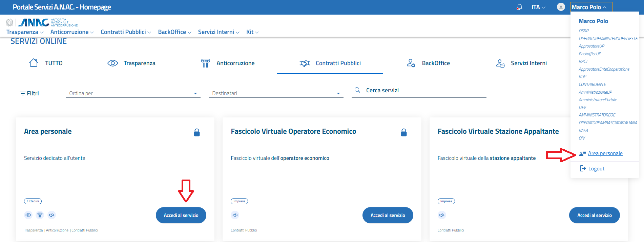Click the Area personale card title
The height and width of the screenshot is (242, 644).
(x=48, y=131)
